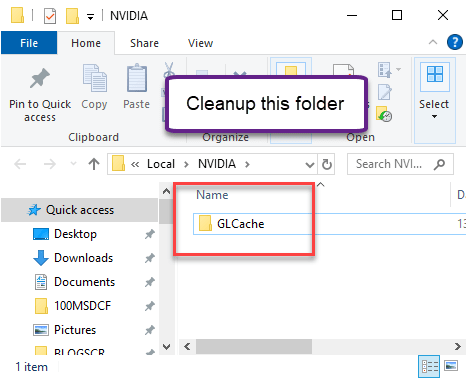
Task: Select the GLCache folder
Action: click(x=240, y=224)
